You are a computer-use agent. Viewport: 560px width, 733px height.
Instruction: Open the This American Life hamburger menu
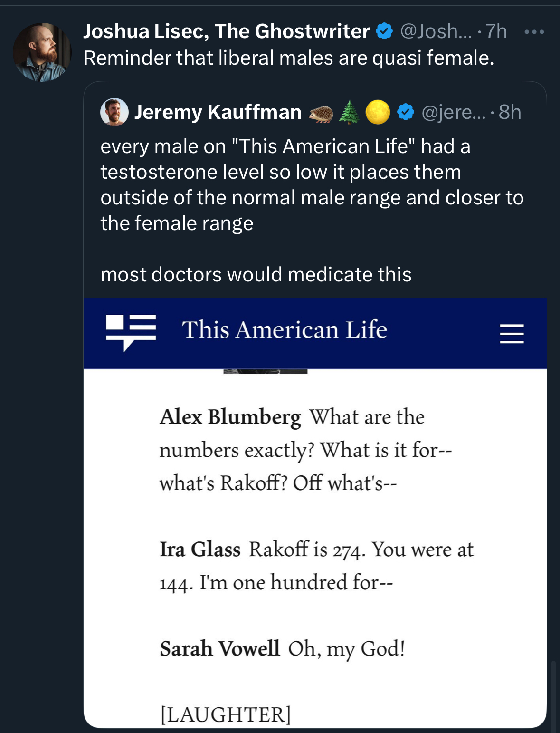(x=512, y=333)
